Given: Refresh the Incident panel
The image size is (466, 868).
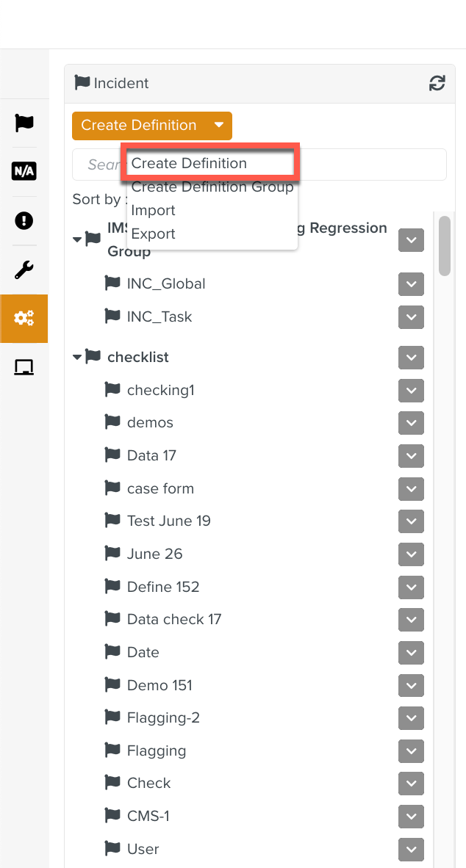Looking at the screenshot, I should click(437, 84).
